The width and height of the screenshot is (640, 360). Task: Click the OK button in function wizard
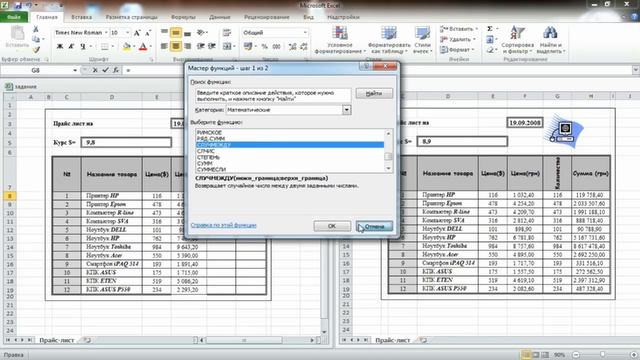pyautogui.click(x=332, y=226)
